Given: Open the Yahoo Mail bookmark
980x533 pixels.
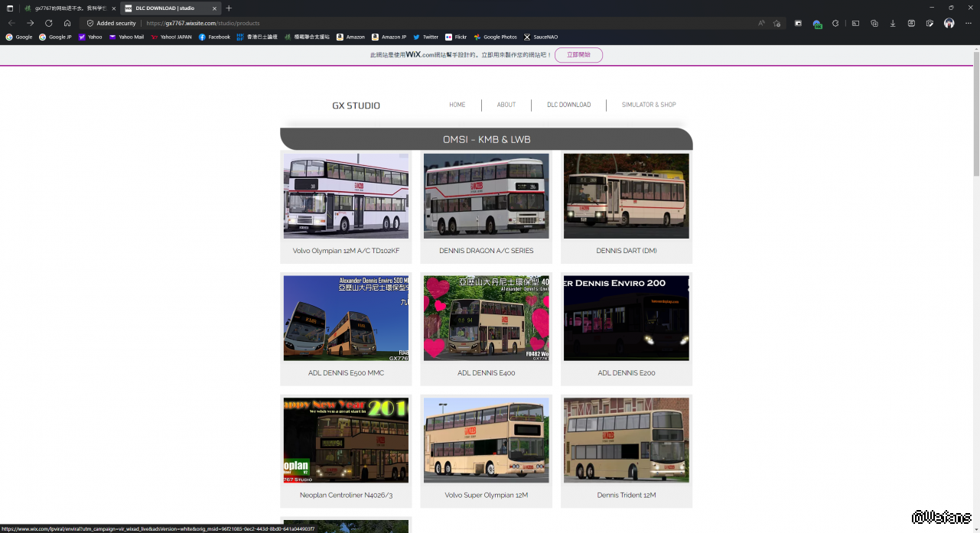Looking at the screenshot, I should click(126, 37).
